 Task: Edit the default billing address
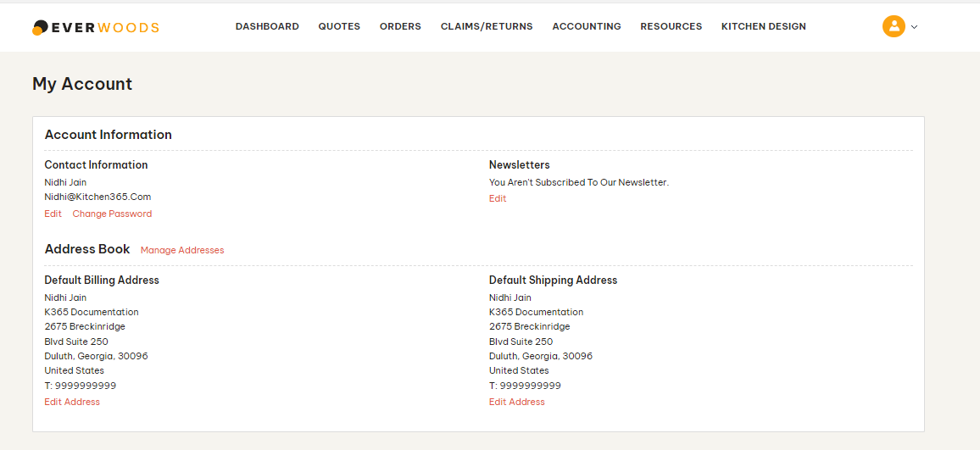tap(72, 402)
